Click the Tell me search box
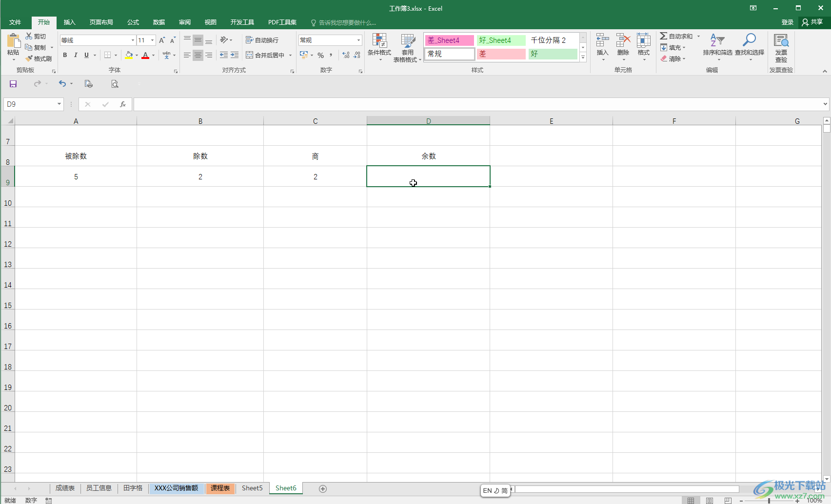Image resolution: width=831 pixels, height=504 pixels. tap(344, 22)
